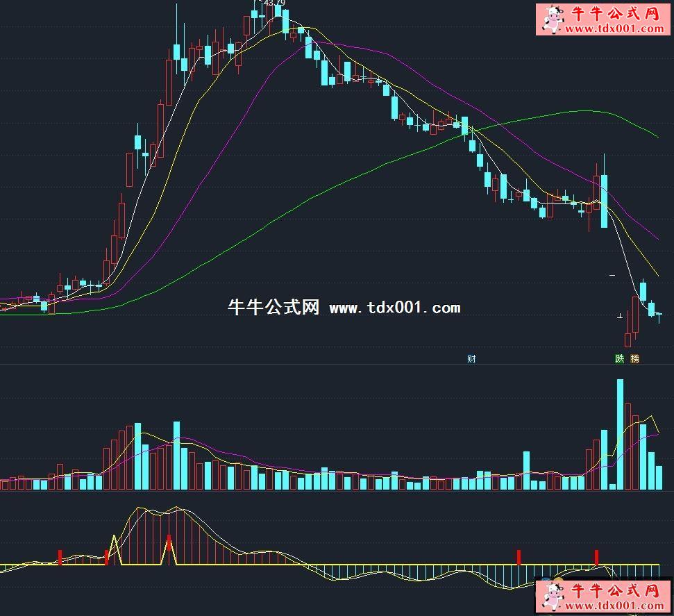Viewport: 674px width, 616px height.
Task: Click the rightmost red signal marker in indicator panel
Action: tap(597, 557)
